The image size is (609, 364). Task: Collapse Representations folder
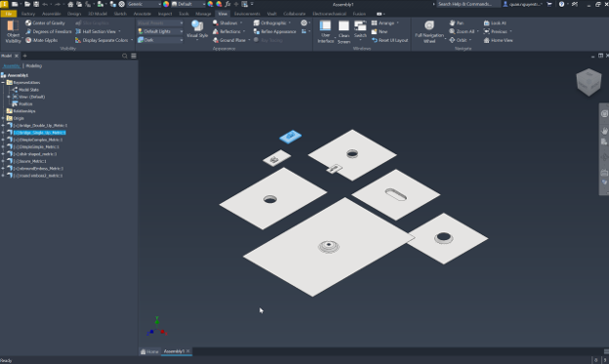point(3,82)
